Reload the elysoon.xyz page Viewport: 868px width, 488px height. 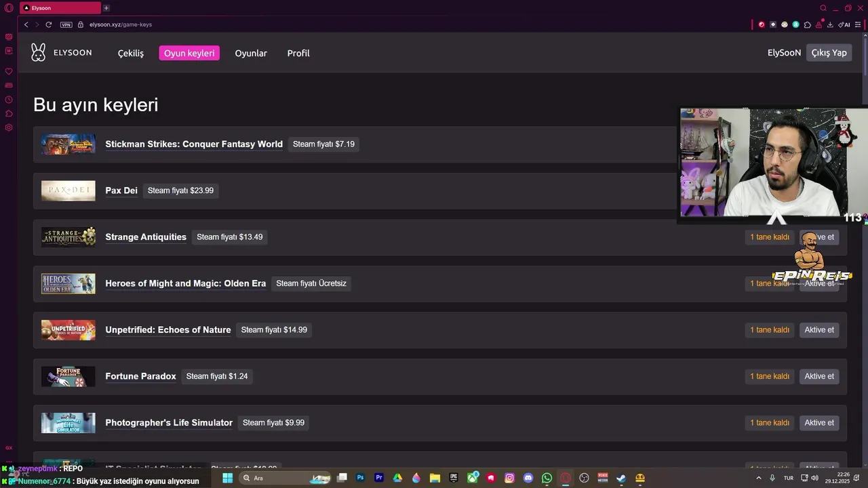tap(49, 24)
